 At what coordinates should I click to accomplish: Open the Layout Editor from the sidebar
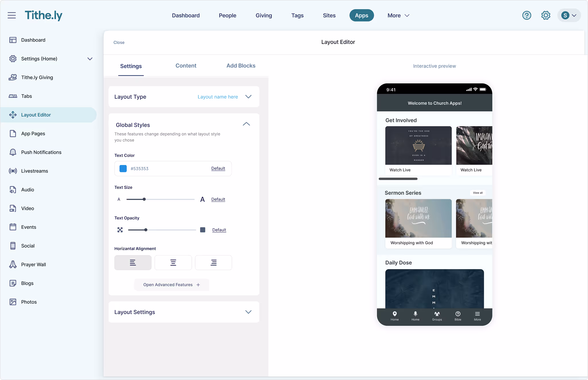coord(36,115)
